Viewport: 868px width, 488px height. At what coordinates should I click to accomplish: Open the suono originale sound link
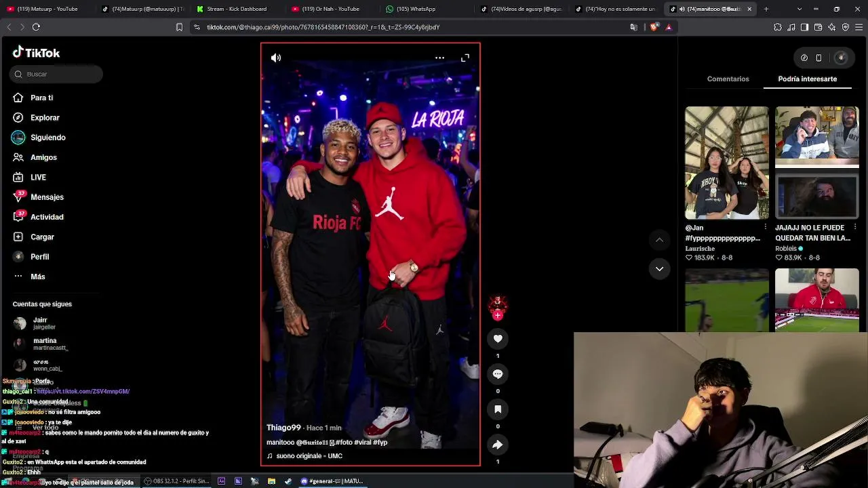click(x=309, y=456)
